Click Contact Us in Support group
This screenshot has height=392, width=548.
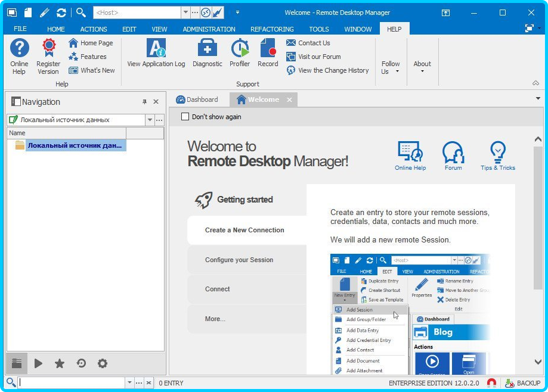(x=308, y=43)
